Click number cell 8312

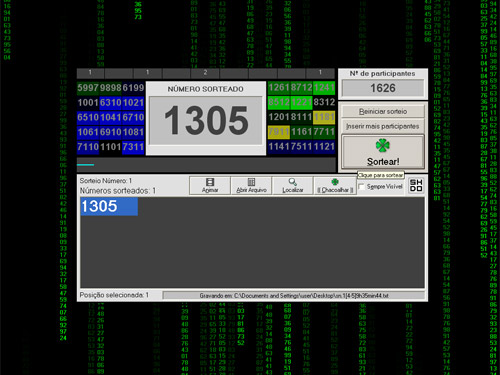coord(324,102)
